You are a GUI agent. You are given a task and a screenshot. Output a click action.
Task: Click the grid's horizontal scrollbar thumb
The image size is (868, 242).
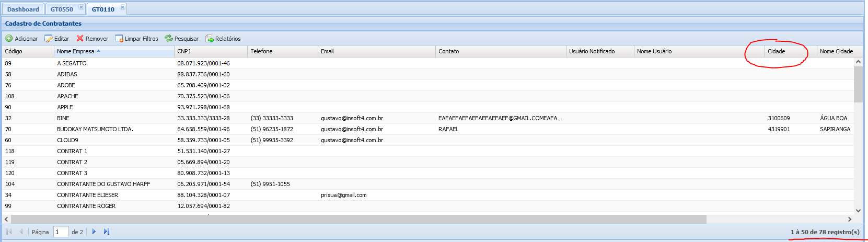coord(358,219)
